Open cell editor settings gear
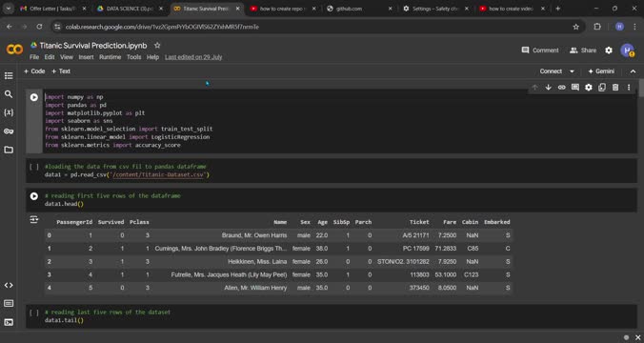This screenshot has width=644, height=343. 589,87
